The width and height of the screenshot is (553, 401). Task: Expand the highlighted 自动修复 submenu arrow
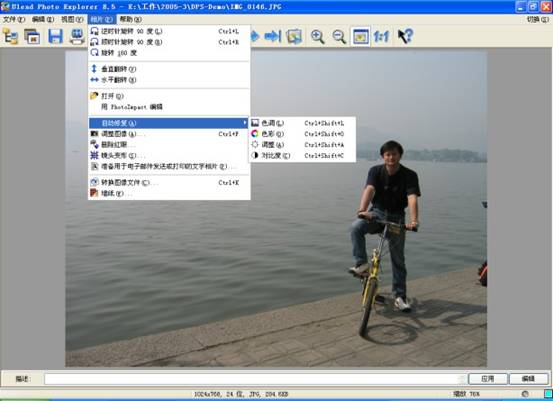tap(245, 123)
